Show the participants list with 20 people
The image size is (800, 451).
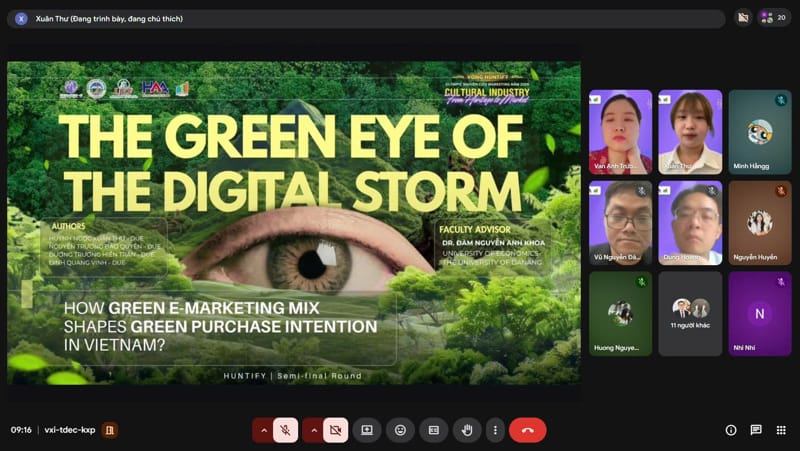pyautogui.click(x=773, y=18)
